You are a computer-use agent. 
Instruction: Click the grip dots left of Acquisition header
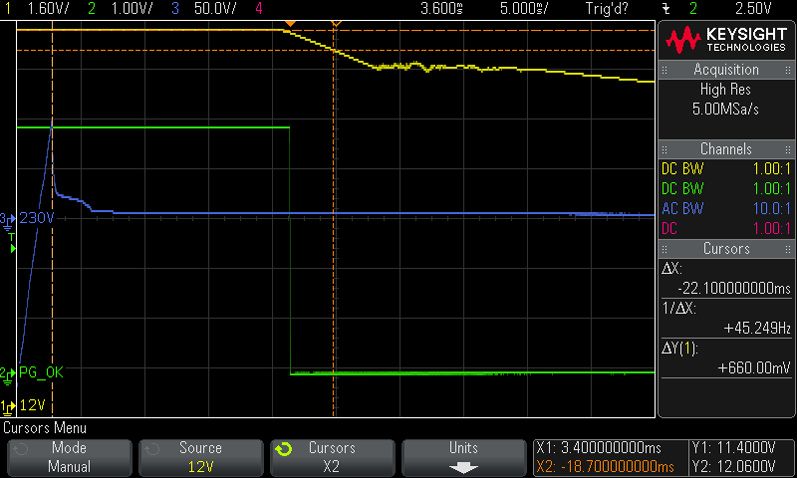664,70
